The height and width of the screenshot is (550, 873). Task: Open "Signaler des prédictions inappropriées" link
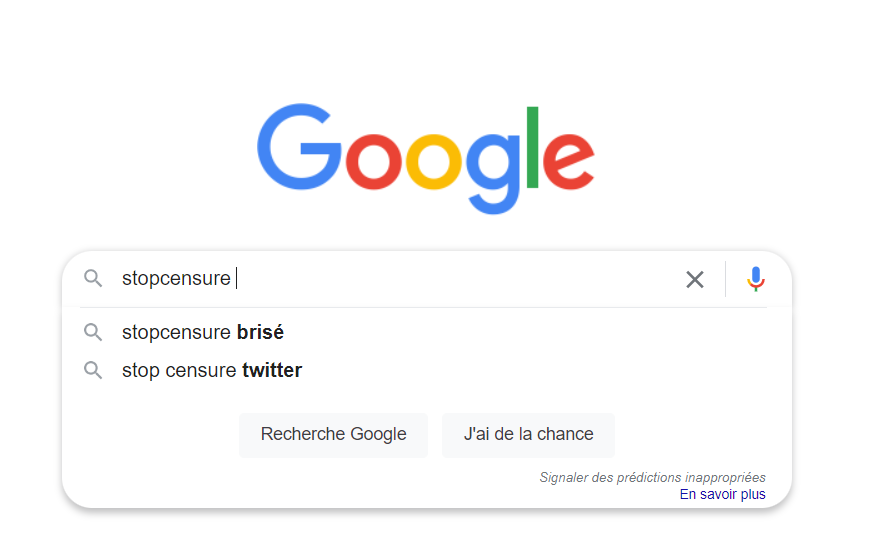652,478
